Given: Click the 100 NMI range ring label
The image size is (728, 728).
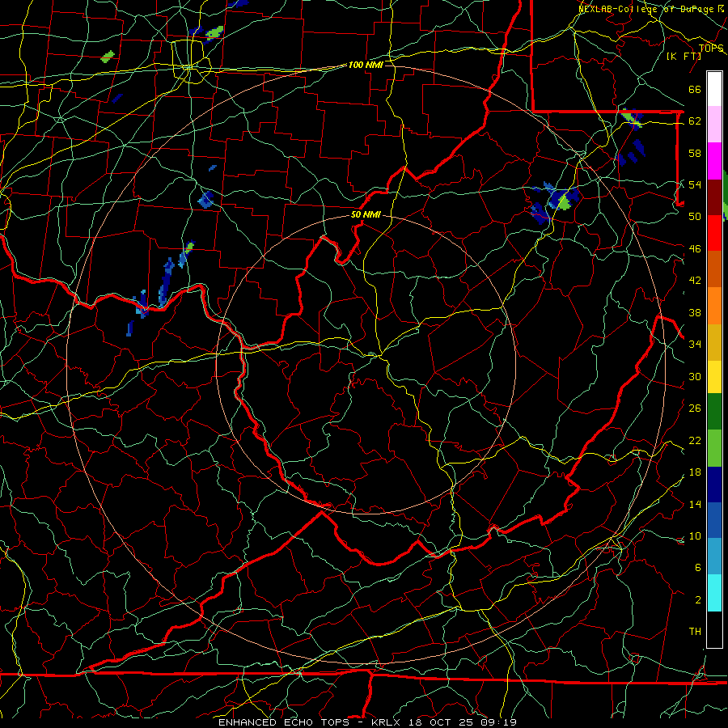Looking at the screenshot, I should [x=366, y=65].
